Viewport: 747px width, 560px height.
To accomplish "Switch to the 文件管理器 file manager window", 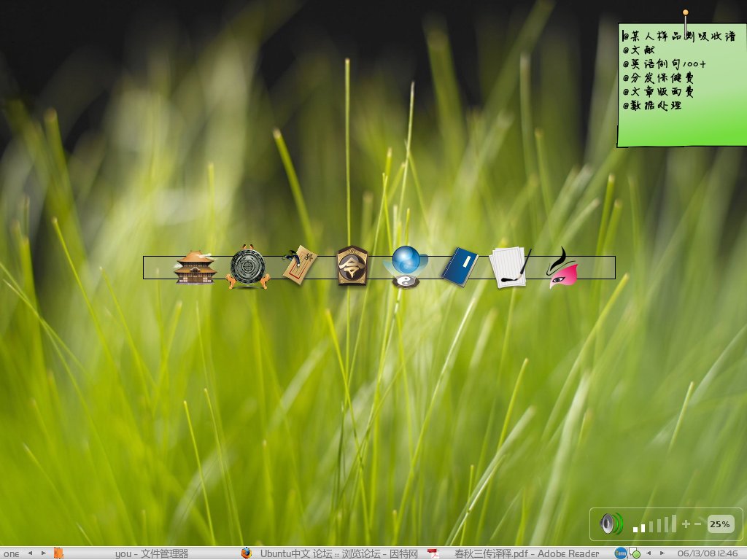I will point(152,553).
